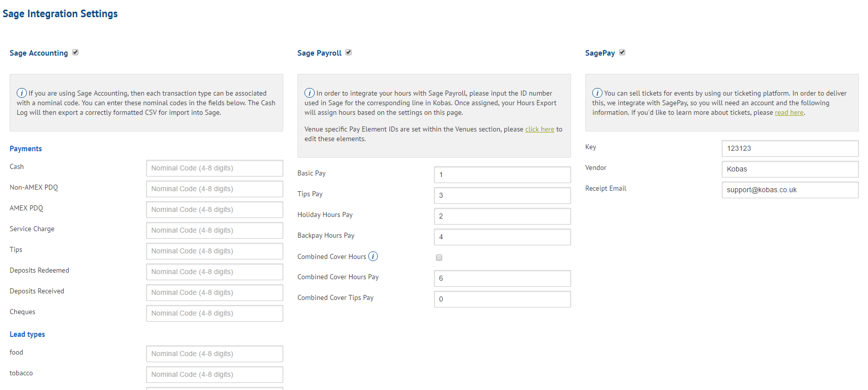Click the info icon in SagePay notice

[597, 93]
